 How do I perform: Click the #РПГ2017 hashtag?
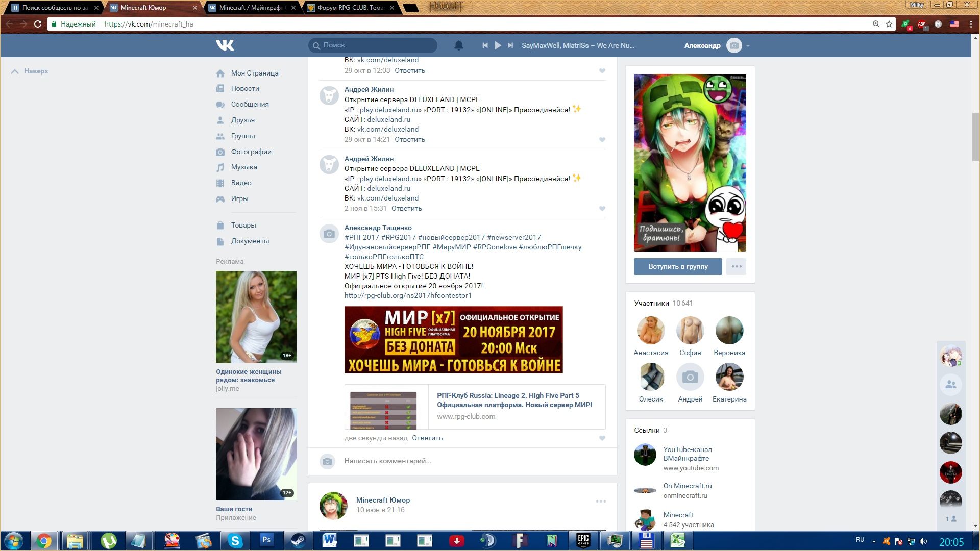coord(361,237)
